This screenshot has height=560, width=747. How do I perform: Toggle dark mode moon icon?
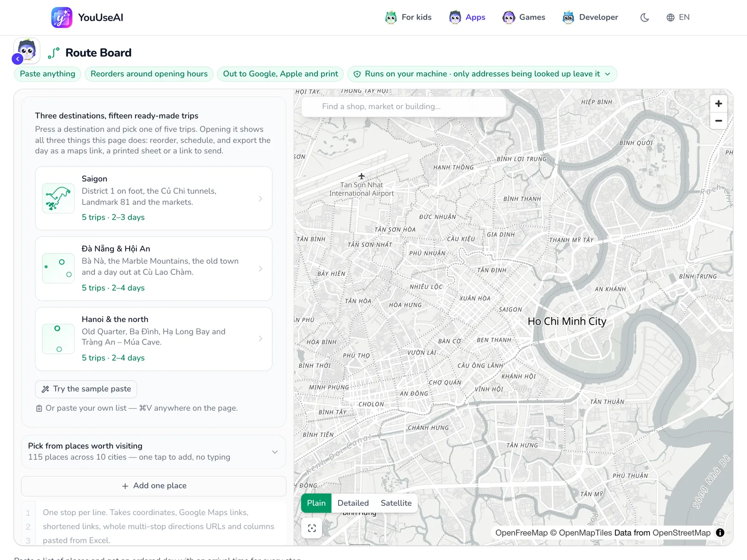pos(645,17)
